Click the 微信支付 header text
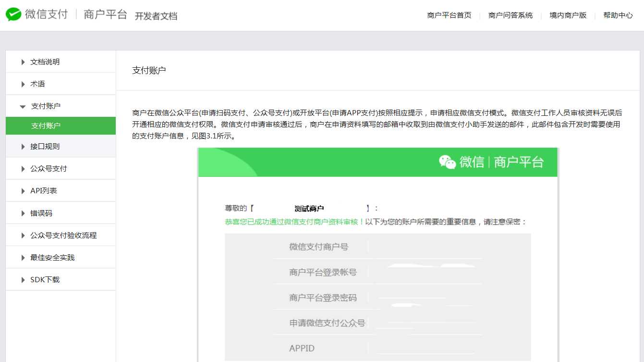The height and width of the screenshot is (362, 644). pos(47,14)
